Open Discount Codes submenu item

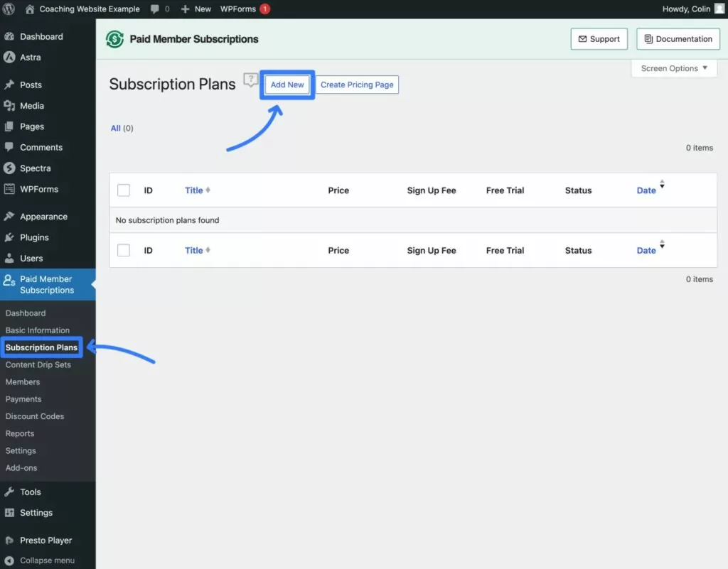35,416
